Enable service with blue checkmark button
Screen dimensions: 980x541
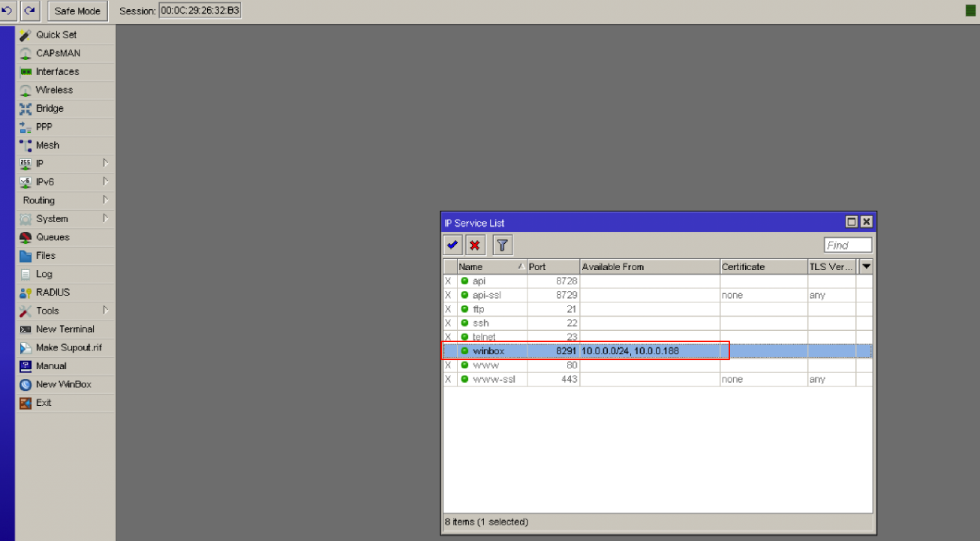pos(452,245)
